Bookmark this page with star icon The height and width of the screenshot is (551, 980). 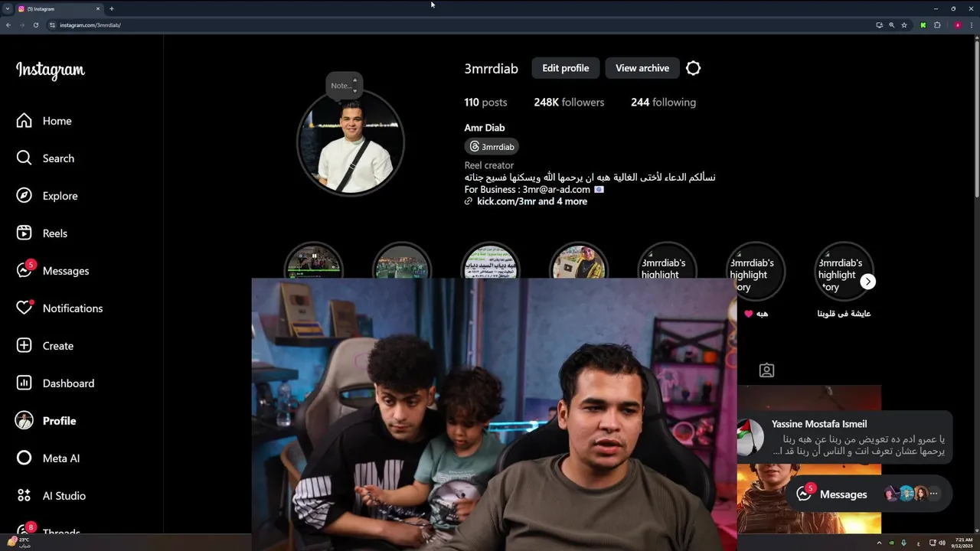point(904,25)
